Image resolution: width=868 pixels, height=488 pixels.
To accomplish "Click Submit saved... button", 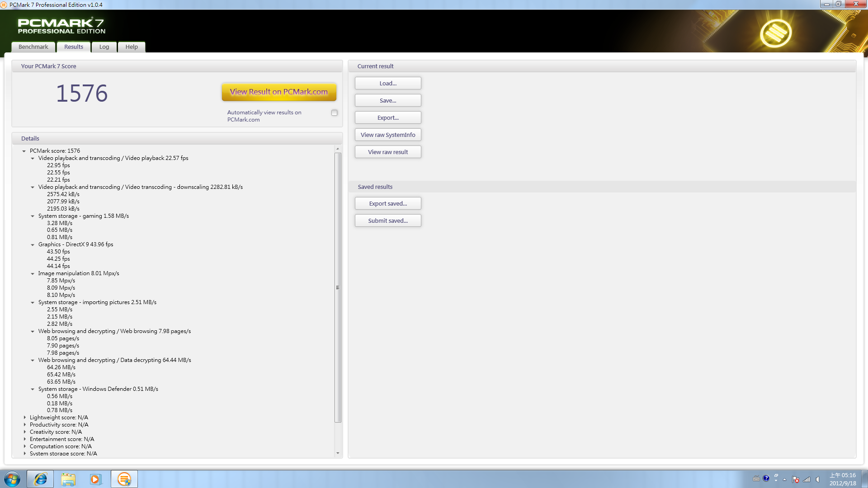I will [388, 221].
